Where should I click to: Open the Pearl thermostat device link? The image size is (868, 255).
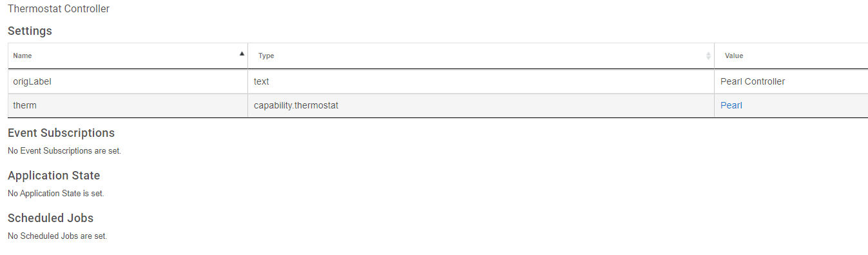coord(731,105)
